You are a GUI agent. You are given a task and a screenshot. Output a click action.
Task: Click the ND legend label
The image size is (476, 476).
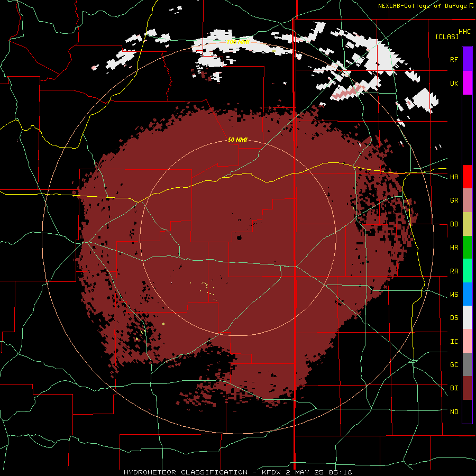pyautogui.click(x=454, y=411)
